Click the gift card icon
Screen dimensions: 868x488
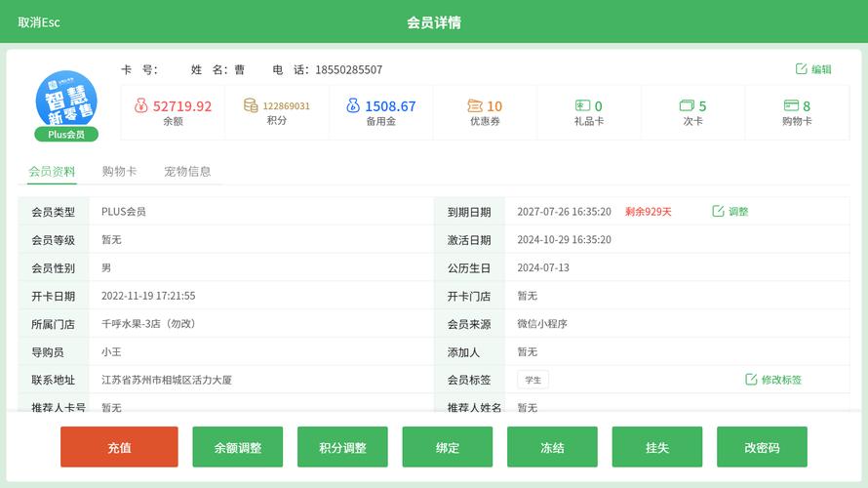[582, 106]
